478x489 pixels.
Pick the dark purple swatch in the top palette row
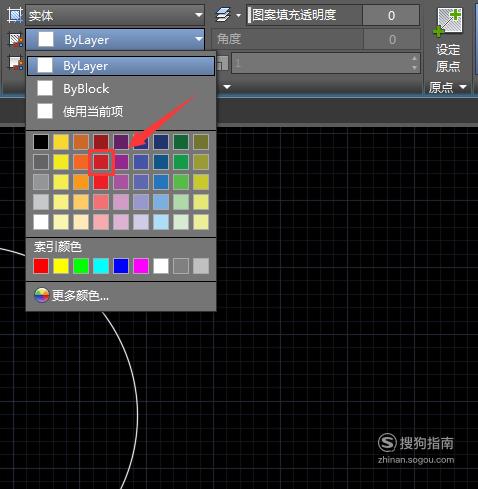point(121,142)
